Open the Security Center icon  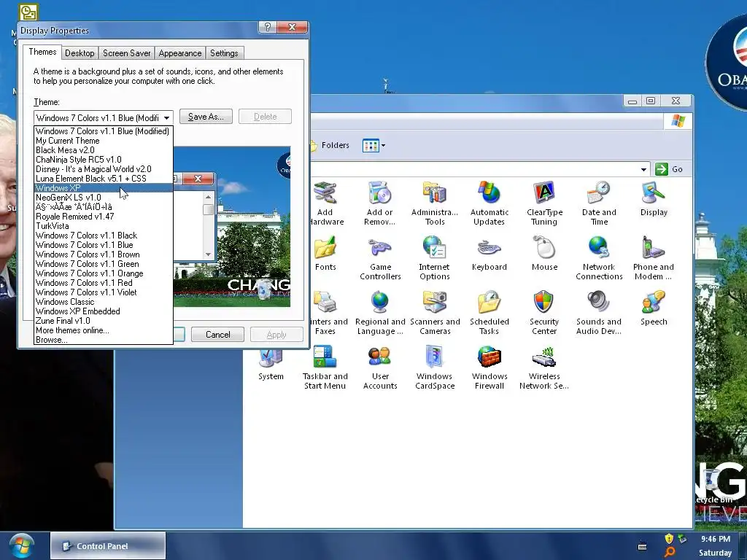[x=544, y=313]
